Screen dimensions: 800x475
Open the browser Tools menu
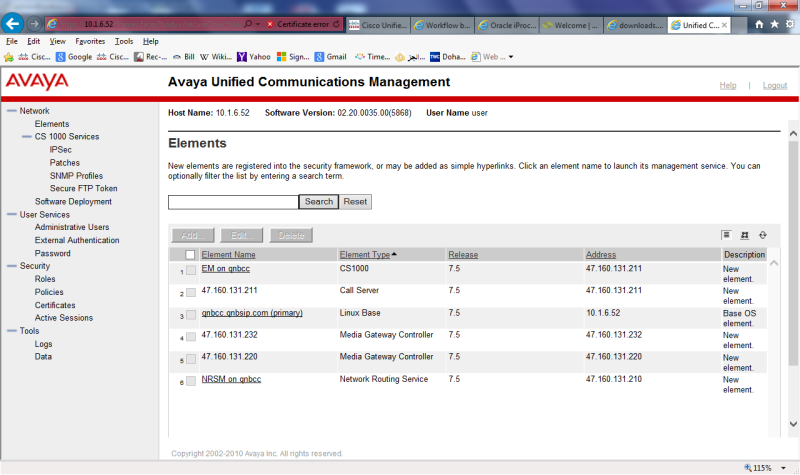(124, 41)
